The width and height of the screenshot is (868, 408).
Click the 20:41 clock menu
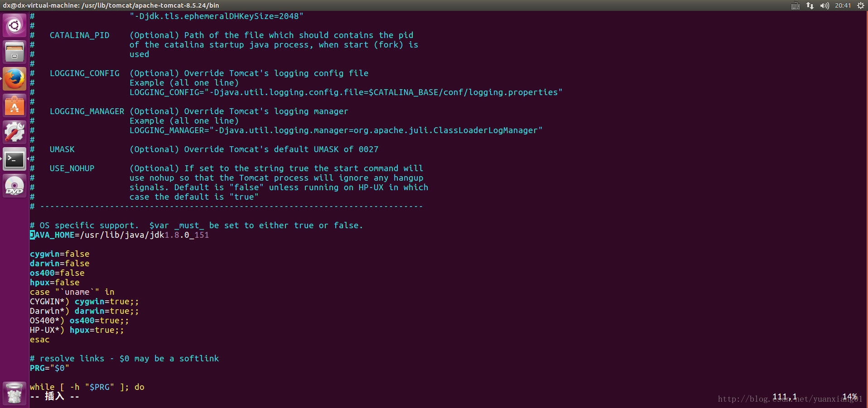click(843, 5)
